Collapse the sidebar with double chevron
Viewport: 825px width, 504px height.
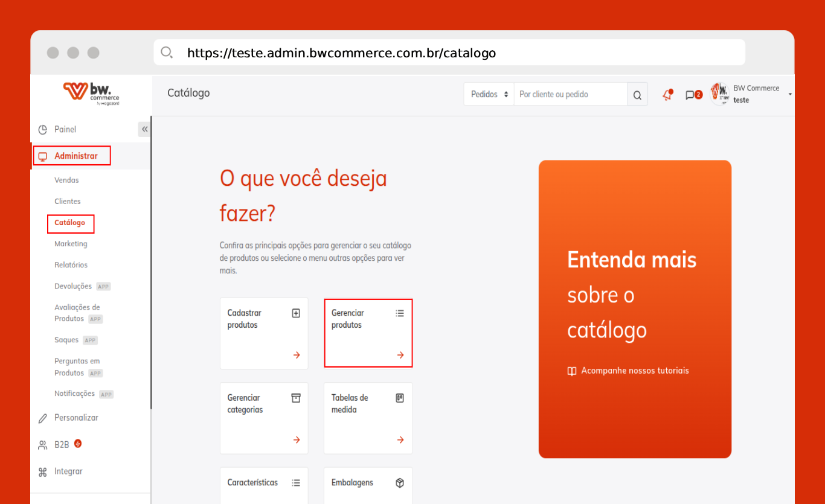(144, 129)
